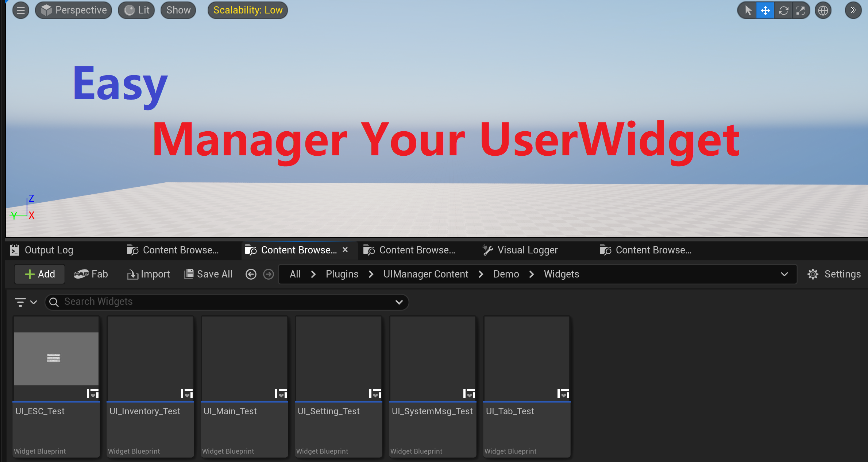
Task: Open the Show flags menu
Action: pyautogui.click(x=178, y=10)
